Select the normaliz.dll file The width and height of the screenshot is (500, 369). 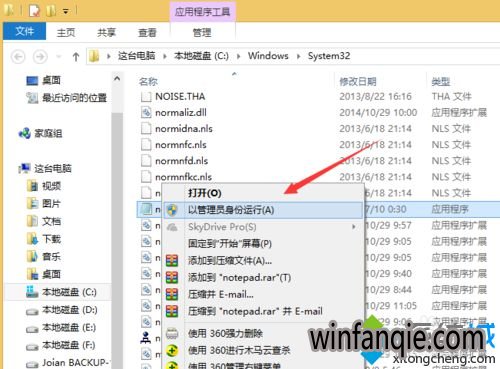click(x=181, y=113)
